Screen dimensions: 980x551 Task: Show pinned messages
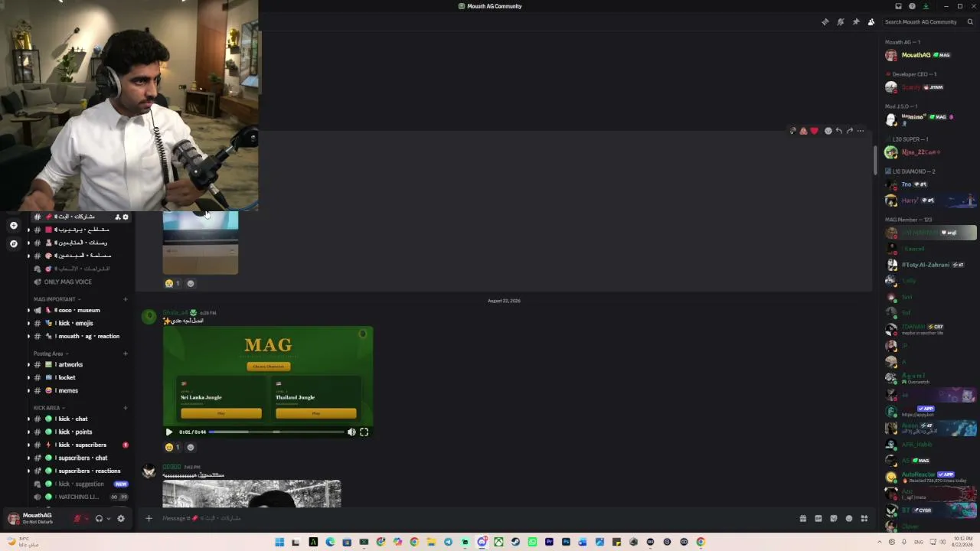[855, 21]
